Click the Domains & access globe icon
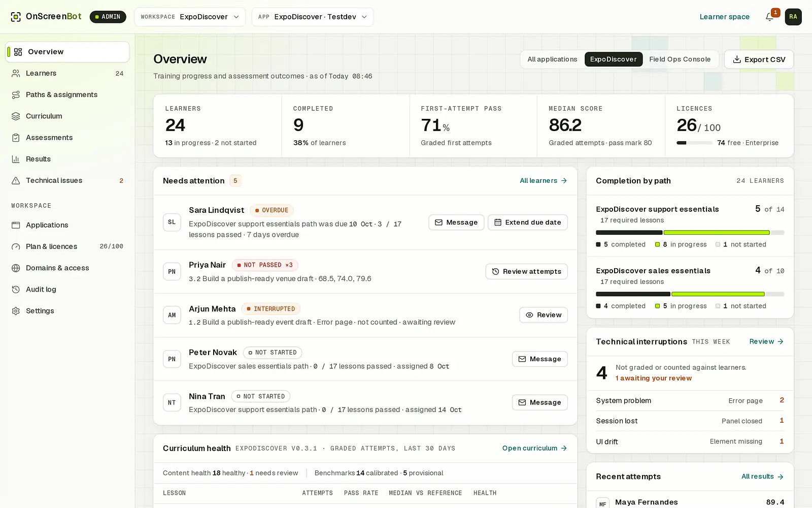Viewport: 812px width, 508px height. click(x=16, y=268)
